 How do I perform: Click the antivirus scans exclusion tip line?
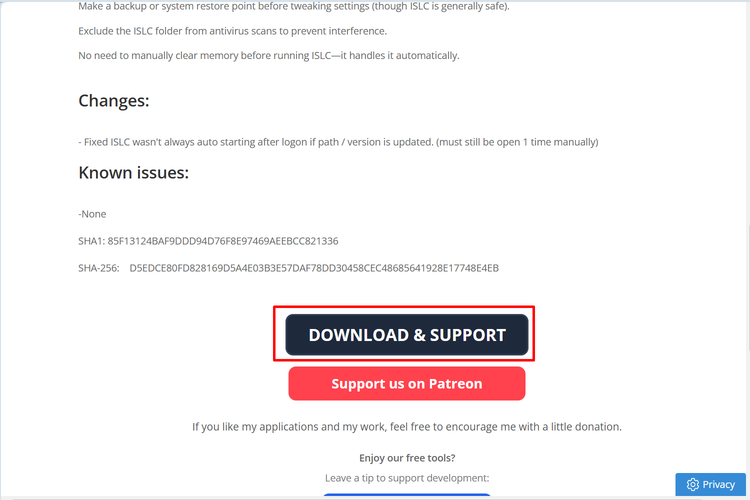tap(232, 31)
